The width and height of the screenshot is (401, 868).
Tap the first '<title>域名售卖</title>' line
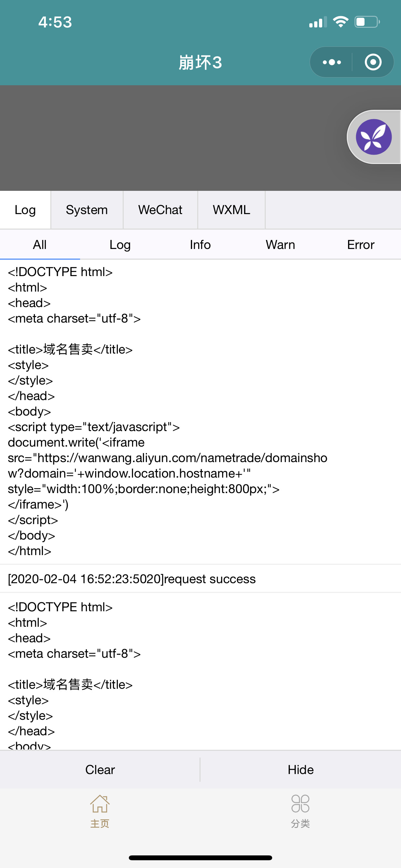(70, 349)
